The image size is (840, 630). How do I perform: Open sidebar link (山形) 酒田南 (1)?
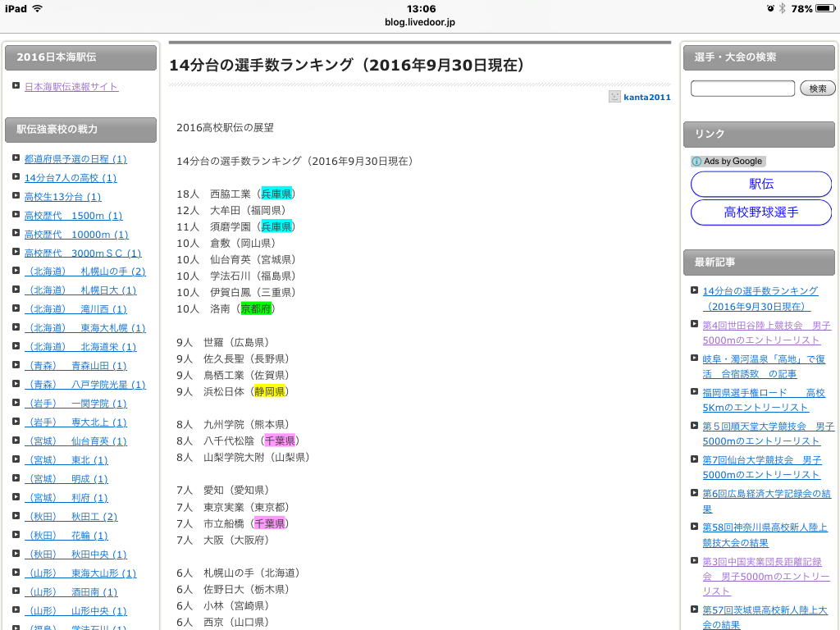(x=71, y=592)
